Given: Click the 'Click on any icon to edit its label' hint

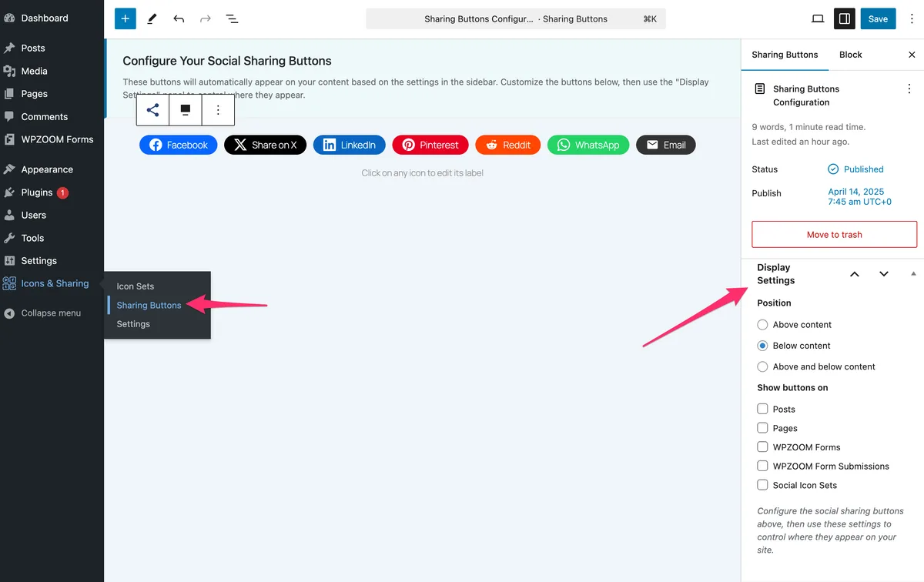Looking at the screenshot, I should click(423, 173).
